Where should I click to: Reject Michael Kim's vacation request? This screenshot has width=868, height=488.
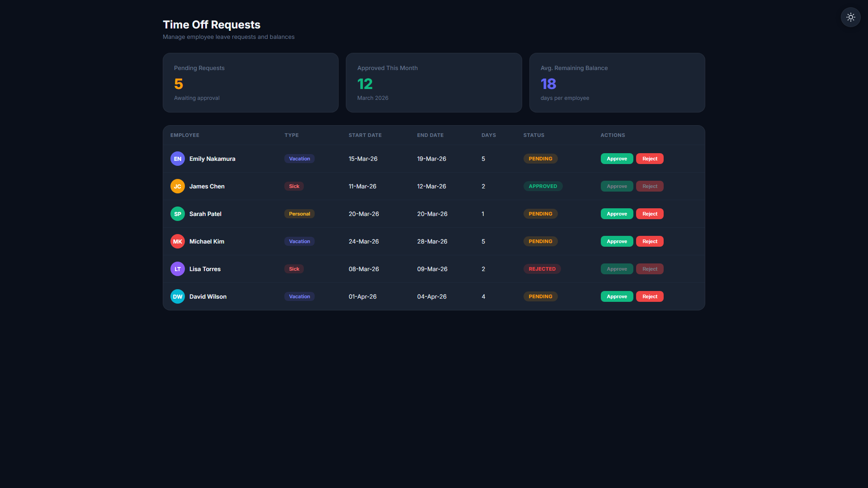tap(650, 241)
